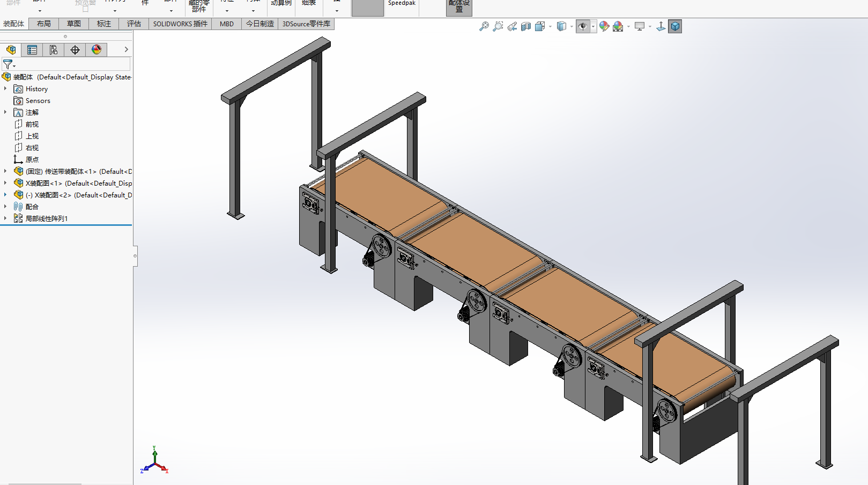Open the View Orientation cube icon
The width and height of the screenshot is (868, 485).
pyautogui.click(x=540, y=26)
